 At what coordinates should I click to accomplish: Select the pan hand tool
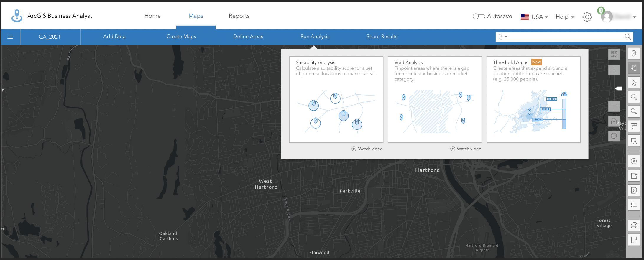(x=634, y=68)
